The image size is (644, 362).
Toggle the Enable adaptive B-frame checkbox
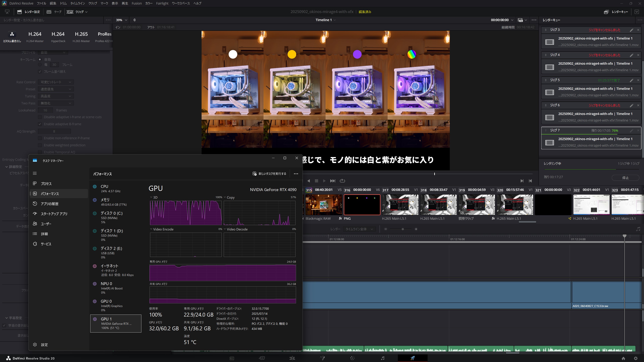pyautogui.click(x=40, y=124)
